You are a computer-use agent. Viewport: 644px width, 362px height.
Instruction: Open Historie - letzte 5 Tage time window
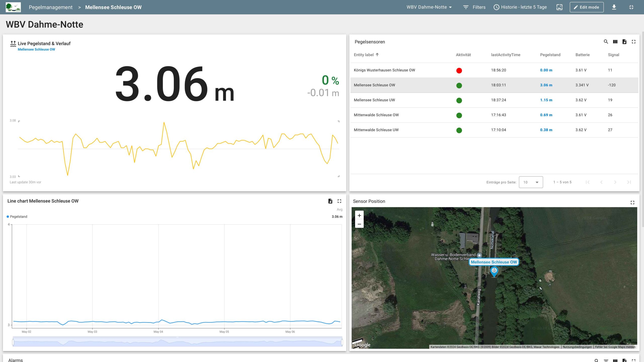[x=520, y=7]
